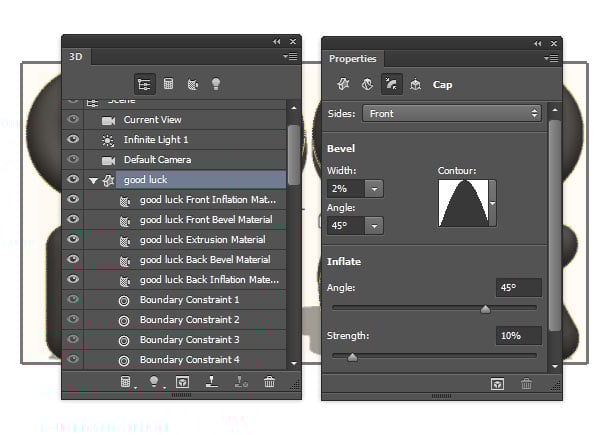Click material icon beside Extrusion Material
Screen dimensions: 600x435
125,241
